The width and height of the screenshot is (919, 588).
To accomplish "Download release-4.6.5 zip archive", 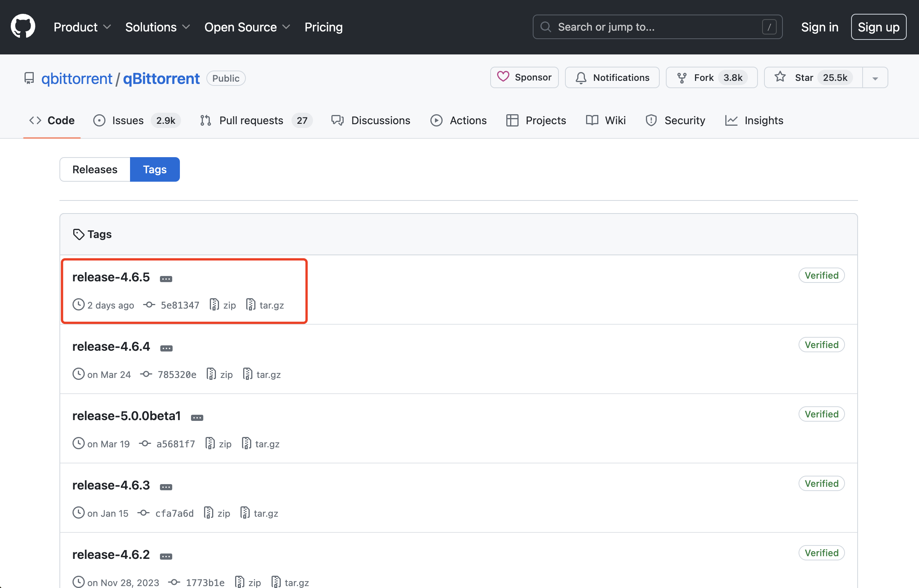I will point(223,305).
